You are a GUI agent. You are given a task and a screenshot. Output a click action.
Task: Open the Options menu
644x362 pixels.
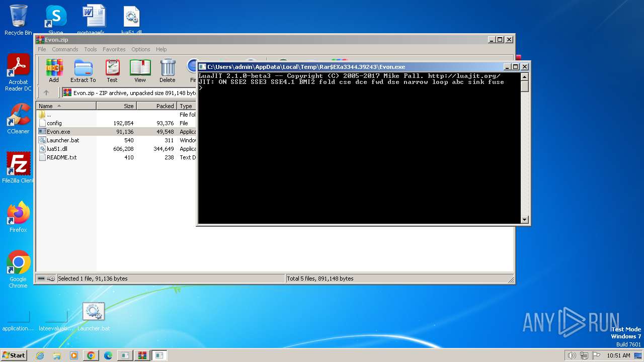pos(141,49)
